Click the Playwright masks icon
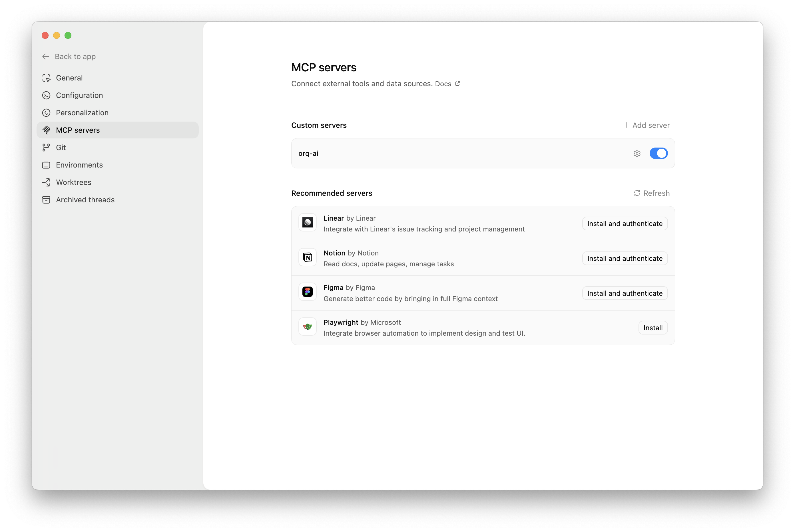 point(308,327)
